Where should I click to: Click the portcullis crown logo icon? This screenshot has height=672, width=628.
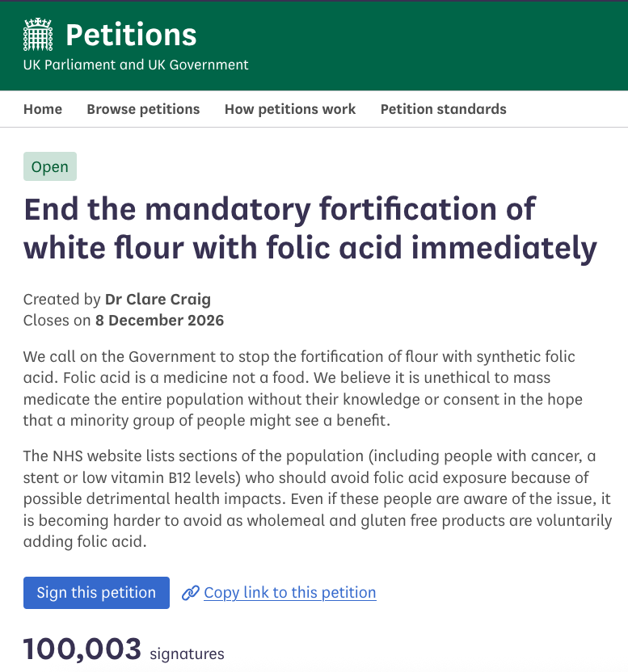click(x=38, y=35)
